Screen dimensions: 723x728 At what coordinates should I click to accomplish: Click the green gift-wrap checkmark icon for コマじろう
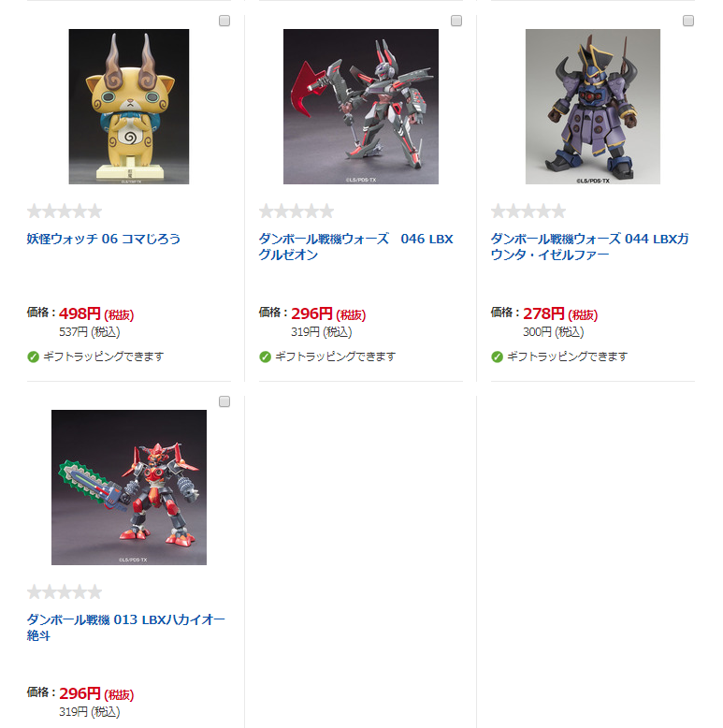[x=33, y=357]
